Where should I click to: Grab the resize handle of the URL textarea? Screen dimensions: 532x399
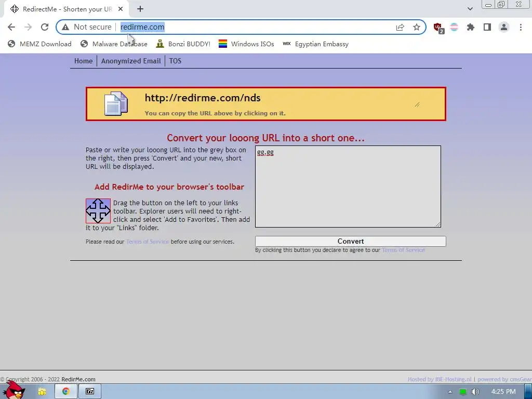pyautogui.click(x=438, y=224)
